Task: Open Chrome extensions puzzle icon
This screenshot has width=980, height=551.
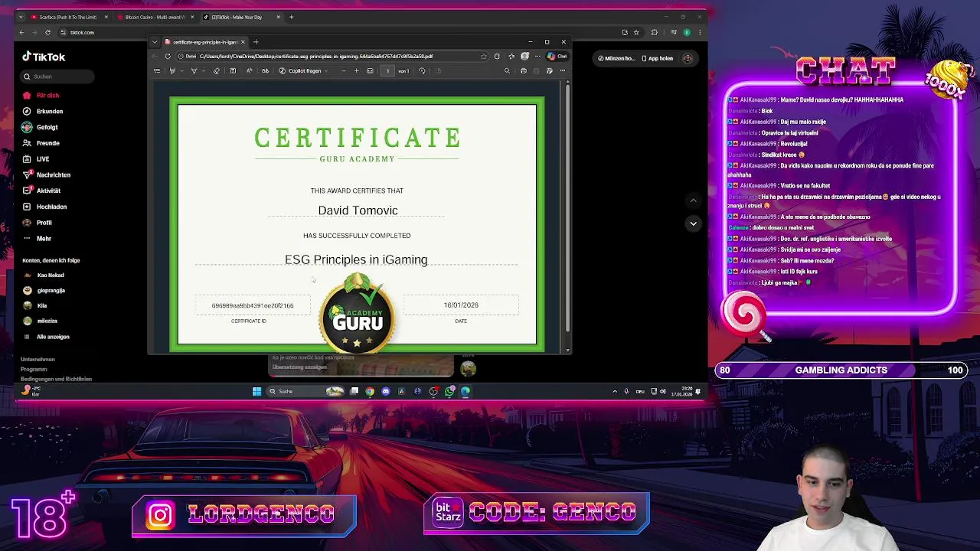Action: (x=654, y=32)
